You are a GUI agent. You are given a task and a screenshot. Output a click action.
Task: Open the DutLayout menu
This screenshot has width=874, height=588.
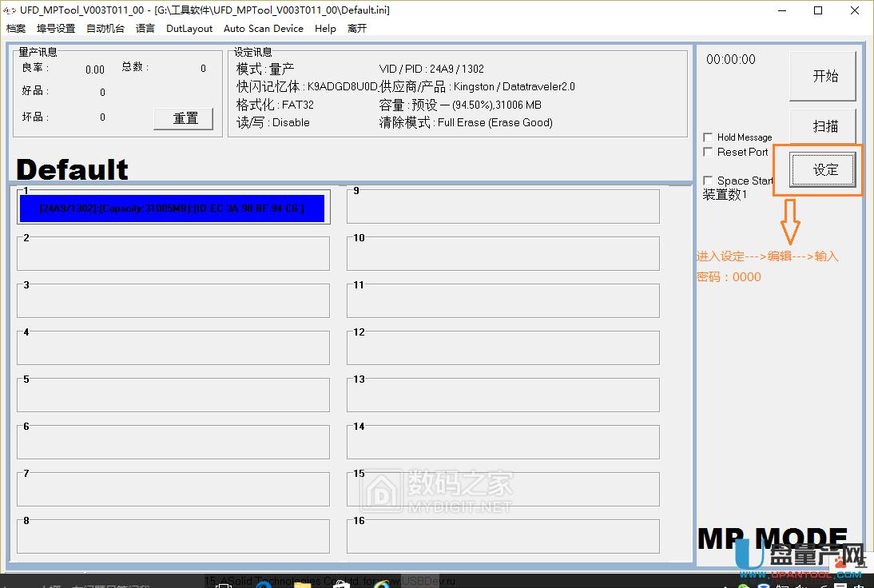[189, 28]
